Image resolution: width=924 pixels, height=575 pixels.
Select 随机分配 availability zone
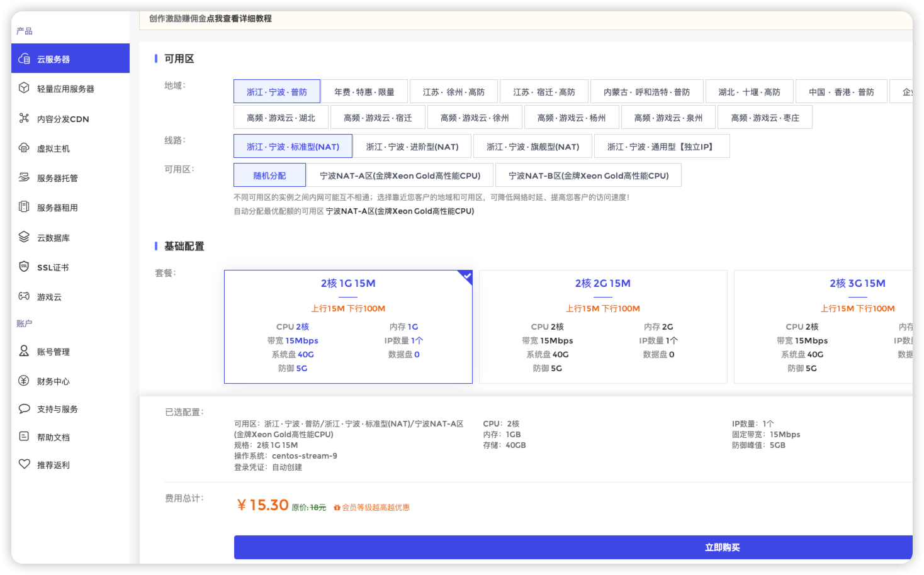[x=269, y=176]
